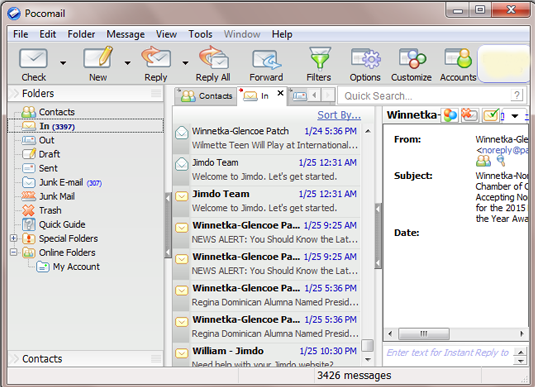Click the message list scroll up arrow

(x=368, y=131)
